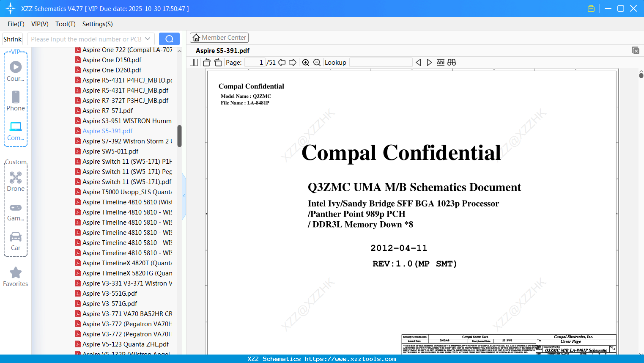Toggle the Abi whole-word match icon
This screenshot has height=363, width=644.
440,63
